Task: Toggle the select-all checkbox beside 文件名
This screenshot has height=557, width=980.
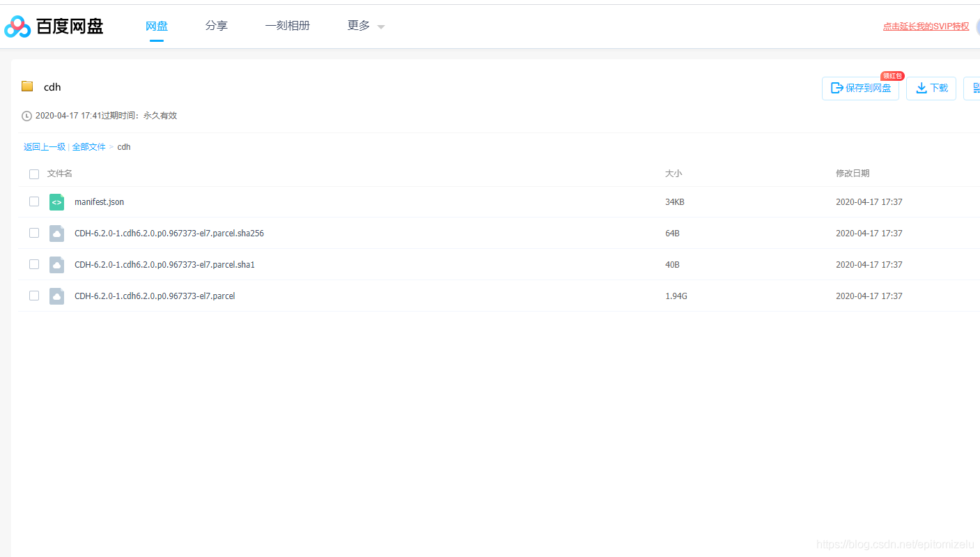Action: tap(34, 174)
